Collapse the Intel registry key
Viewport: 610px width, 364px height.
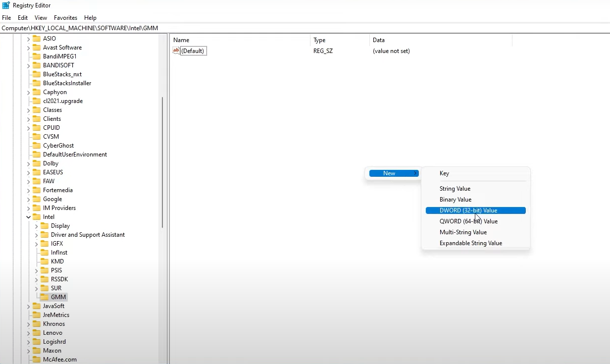[x=28, y=217]
